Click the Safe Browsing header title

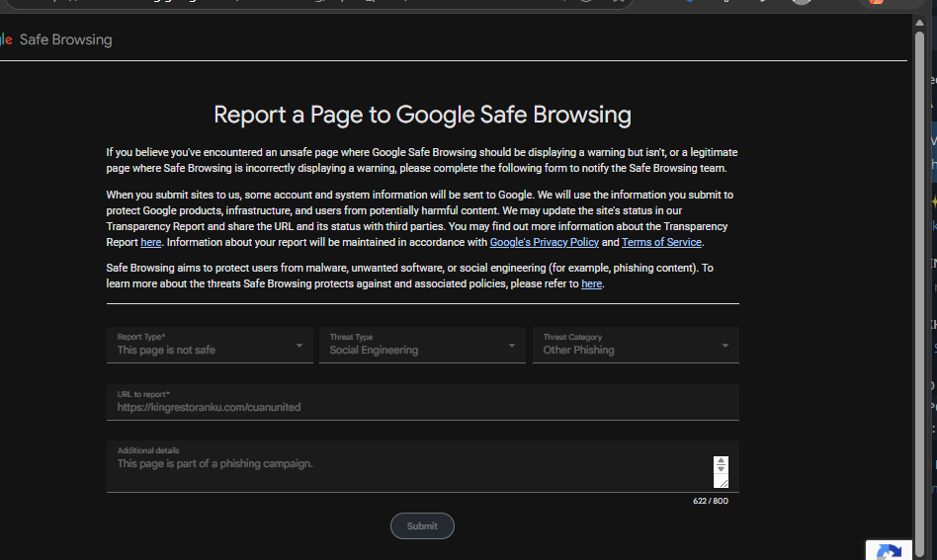click(x=66, y=40)
